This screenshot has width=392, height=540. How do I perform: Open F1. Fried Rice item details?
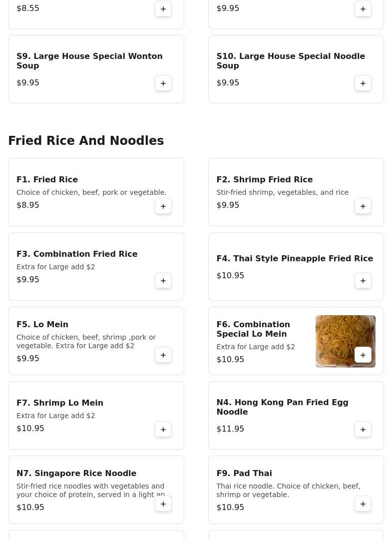[47, 180]
